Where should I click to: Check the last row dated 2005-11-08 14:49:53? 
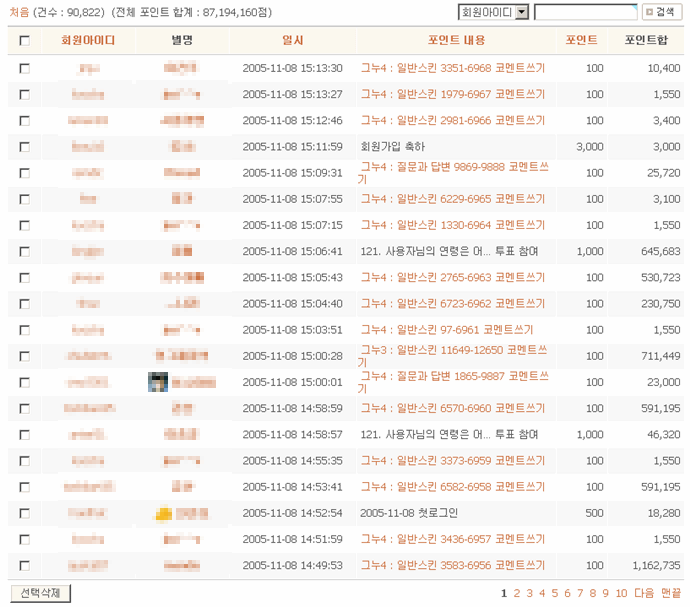tap(25, 566)
